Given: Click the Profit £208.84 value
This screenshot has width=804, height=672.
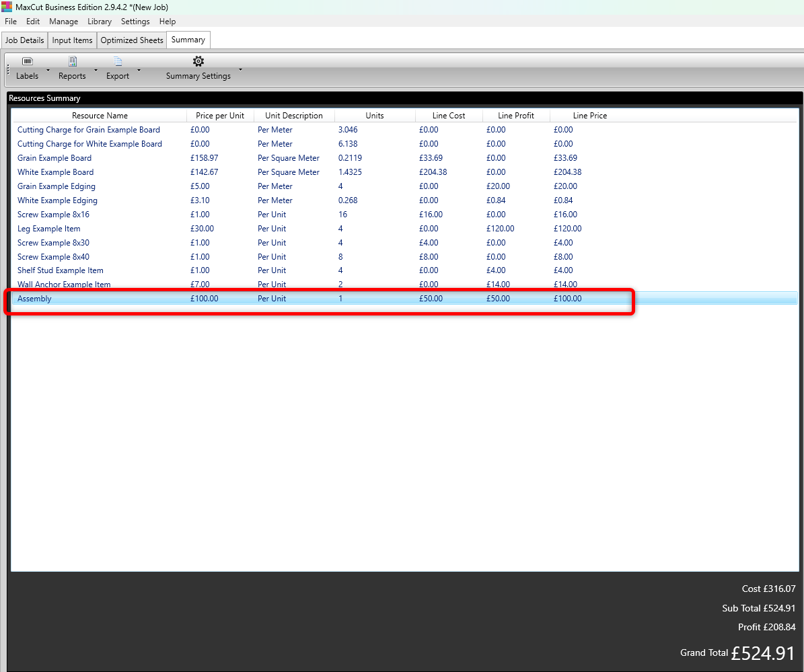Looking at the screenshot, I should pyautogui.click(x=766, y=628).
